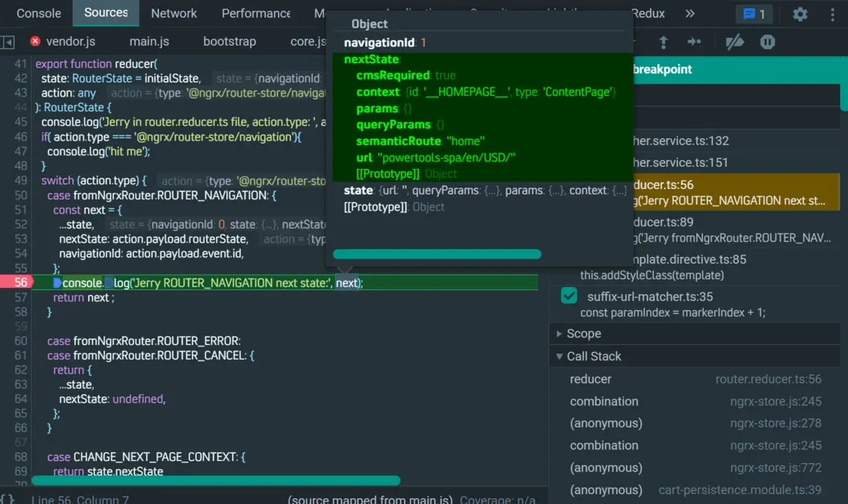848x504 pixels.
Task: Show more DevTools tabs chevron
Action: click(690, 14)
